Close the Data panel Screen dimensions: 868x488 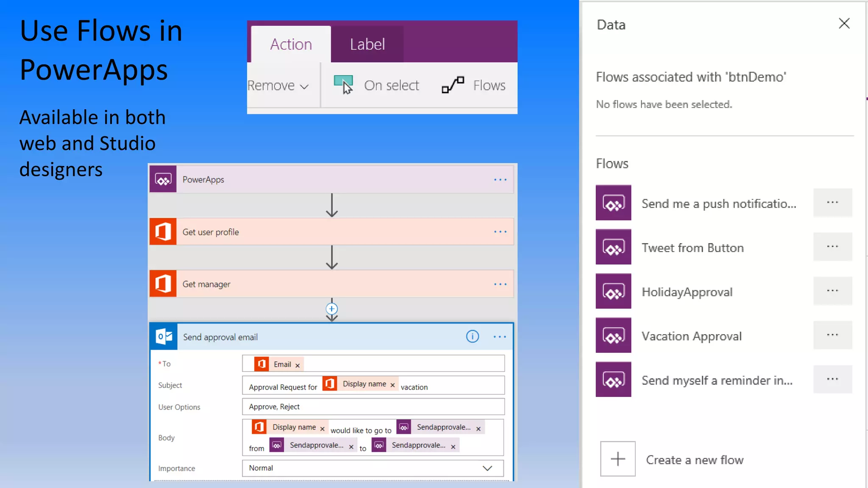844,23
